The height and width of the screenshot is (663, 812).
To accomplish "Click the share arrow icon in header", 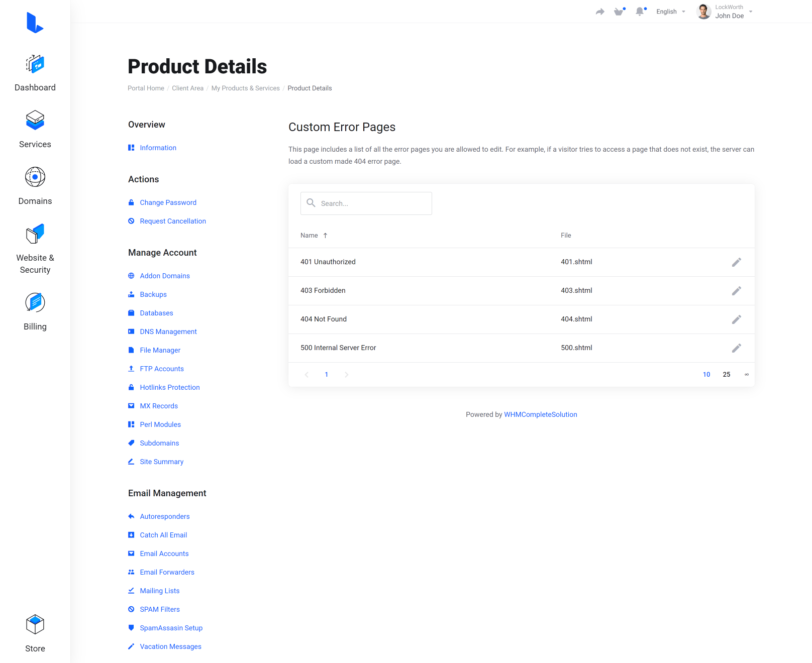I will [600, 12].
